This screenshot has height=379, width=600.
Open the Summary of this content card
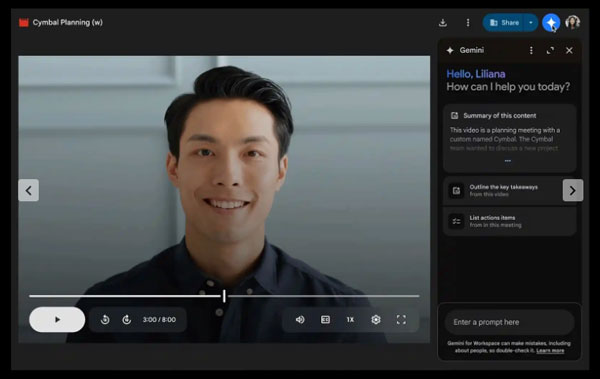pyautogui.click(x=510, y=138)
